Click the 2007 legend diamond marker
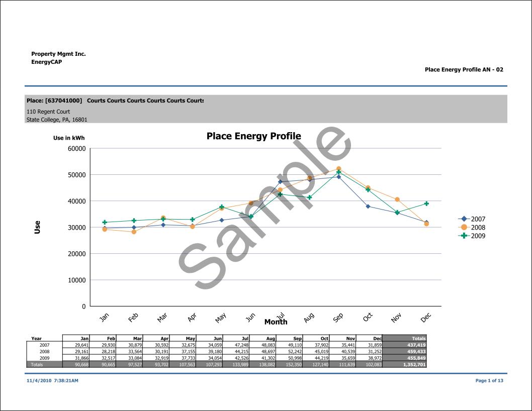The height and width of the screenshot is (411, 532). click(464, 219)
